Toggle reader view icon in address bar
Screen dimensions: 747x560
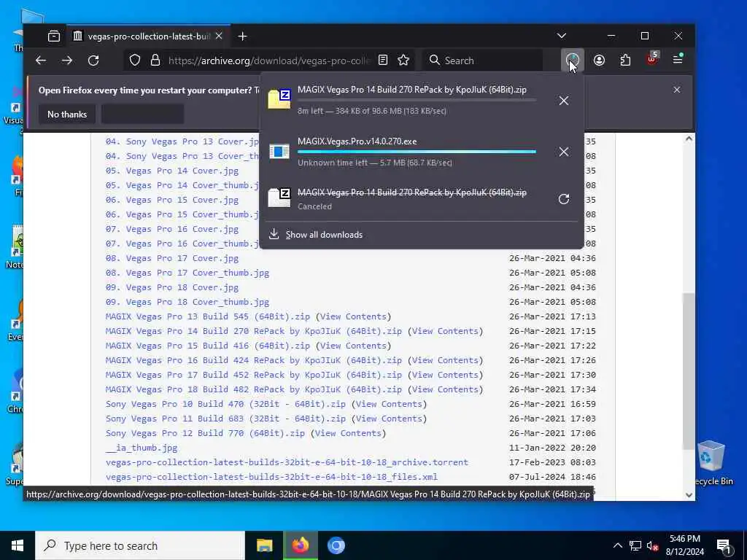[x=382, y=60]
